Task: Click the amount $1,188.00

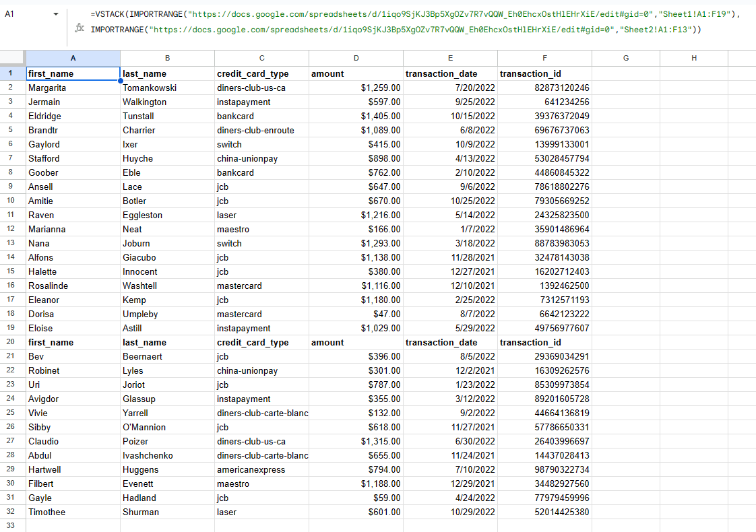Action: [356, 484]
